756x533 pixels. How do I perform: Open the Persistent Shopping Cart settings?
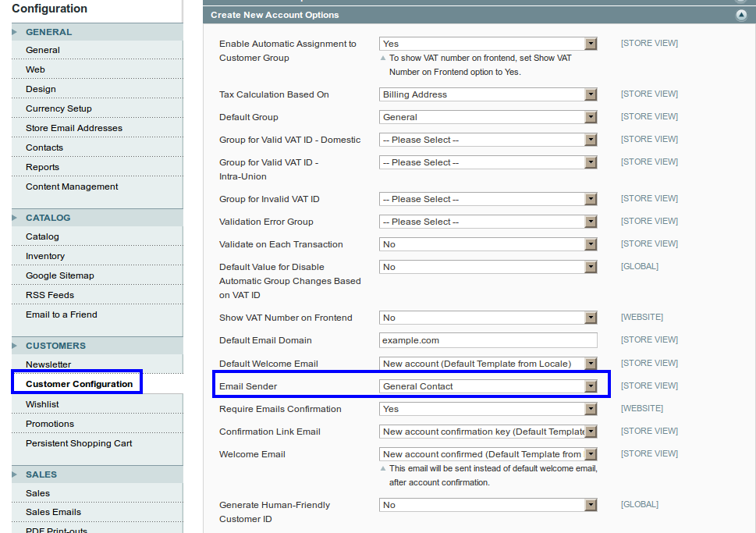click(x=72, y=442)
